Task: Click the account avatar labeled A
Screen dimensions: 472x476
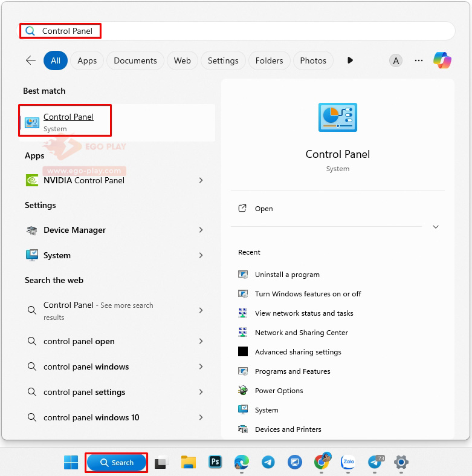Action: click(x=396, y=60)
